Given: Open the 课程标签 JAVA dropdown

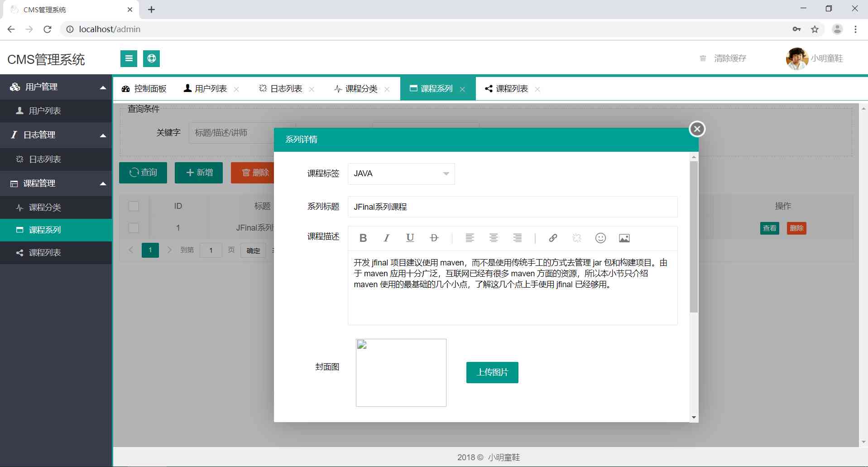Looking at the screenshot, I should tap(401, 173).
